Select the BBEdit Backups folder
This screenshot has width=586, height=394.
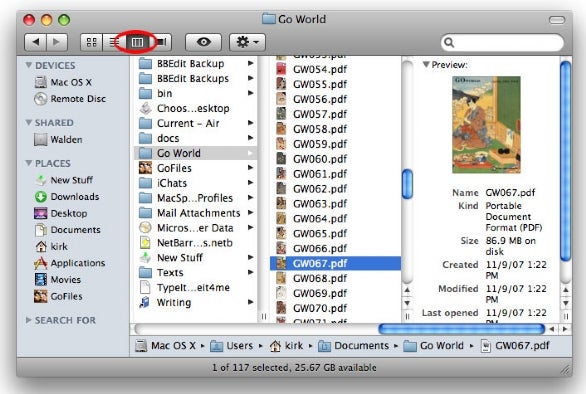(x=196, y=79)
